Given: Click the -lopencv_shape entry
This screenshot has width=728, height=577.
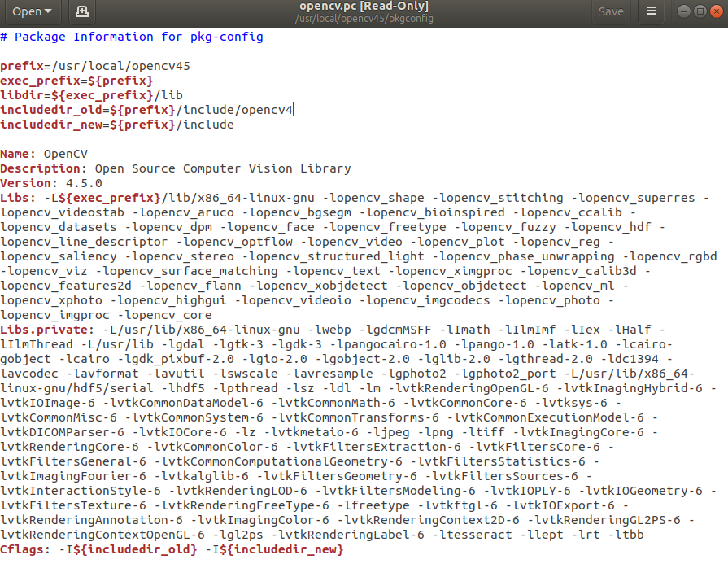Looking at the screenshot, I should tap(373, 198).
